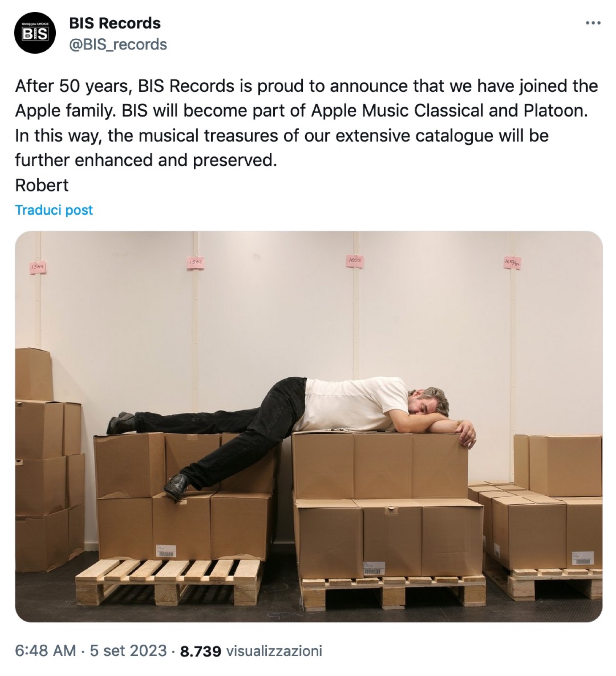
Task: Click the Robert signature line
Action: pyautogui.click(x=42, y=185)
